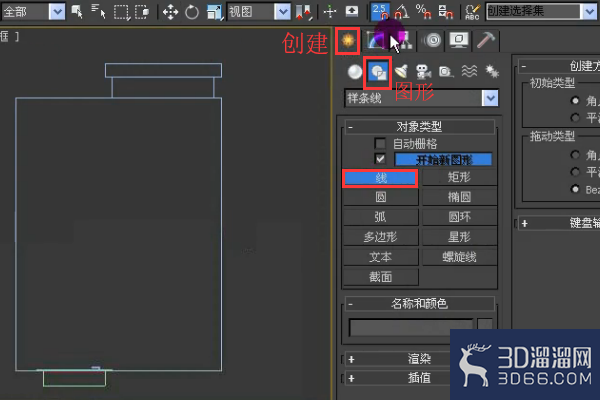Toggle the Angle Snap icon
This screenshot has height=400, width=600.
[401, 11]
